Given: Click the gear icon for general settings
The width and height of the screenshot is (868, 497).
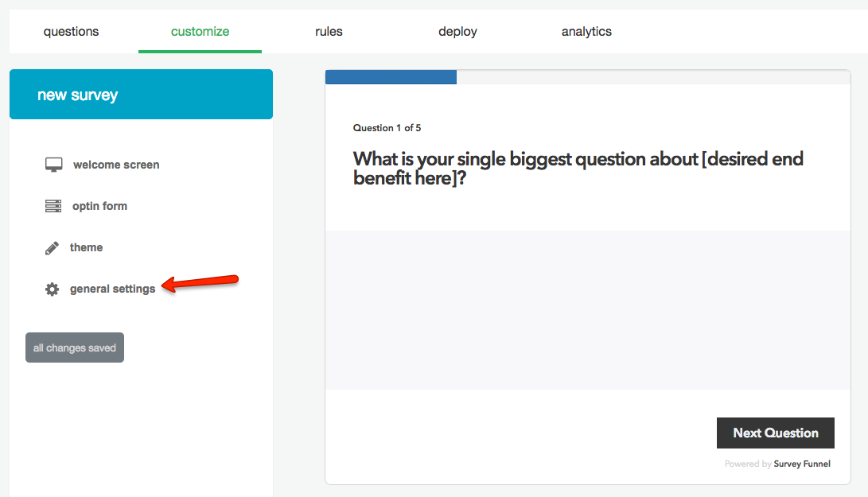Looking at the screenshot, I should (53, 289).
